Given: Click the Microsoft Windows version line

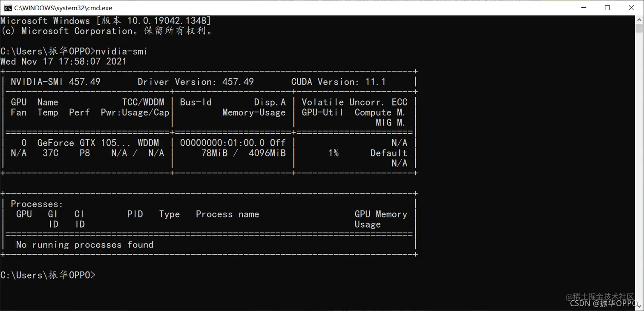Looking at the screenshot, I should 106,21.
